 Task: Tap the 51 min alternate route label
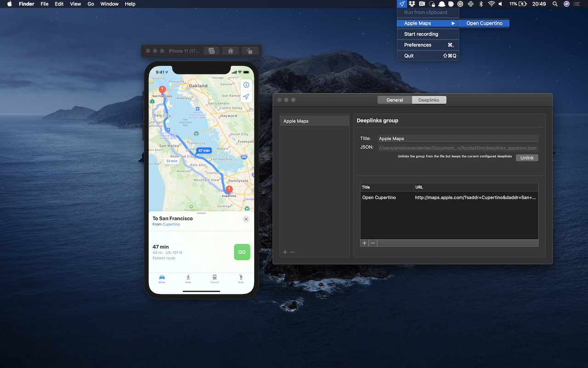171,161
